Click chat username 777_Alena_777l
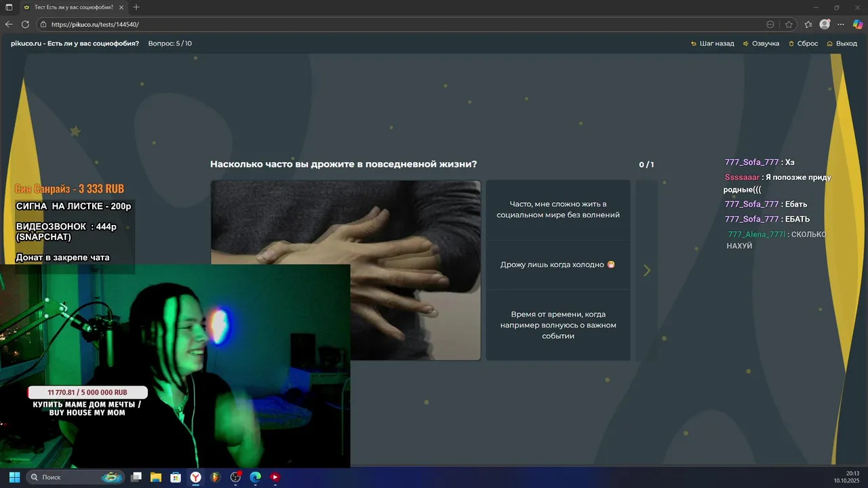 [757, 235]
